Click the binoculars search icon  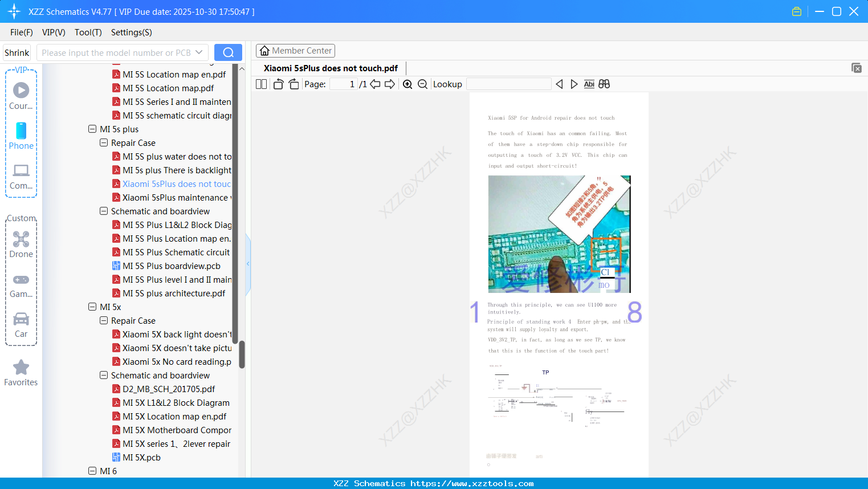[604, 84]
